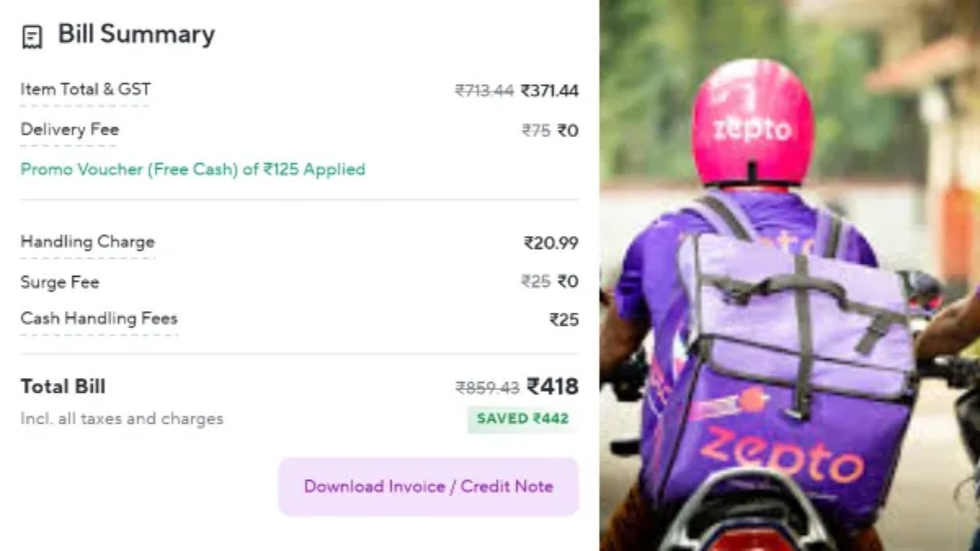
Task: Click the Total Bill label
Action: click(63, 387)
